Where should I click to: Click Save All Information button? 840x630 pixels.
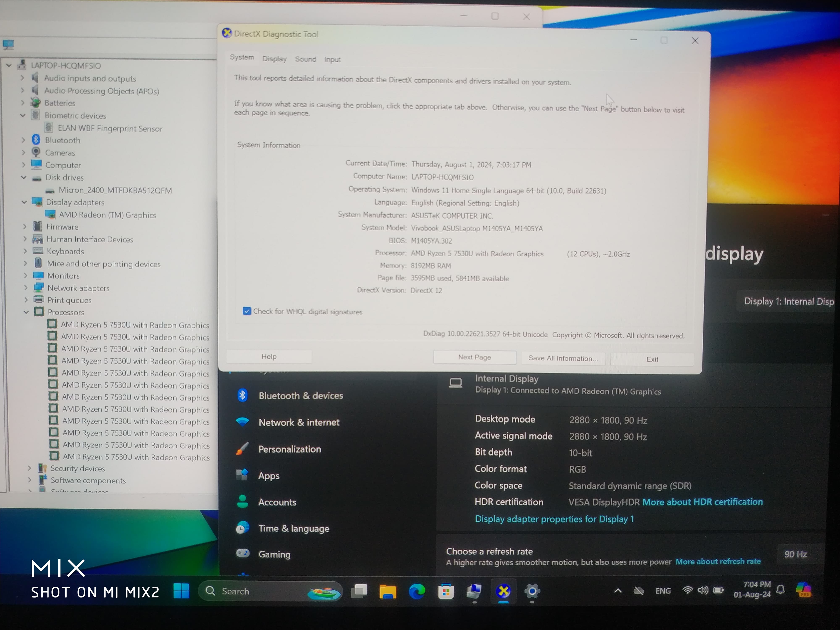pyautogui.click(x=563, y=358)
